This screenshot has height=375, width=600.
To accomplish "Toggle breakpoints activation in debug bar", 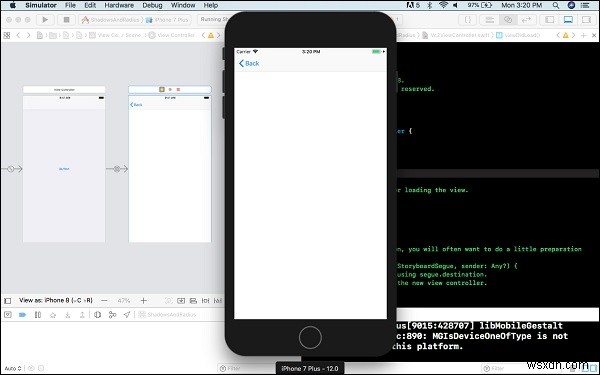I will (x=23, y=315).
